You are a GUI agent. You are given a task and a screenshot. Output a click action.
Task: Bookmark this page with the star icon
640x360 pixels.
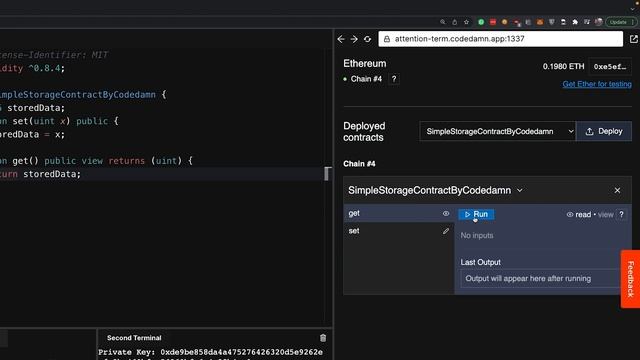[x=466, y=22]
